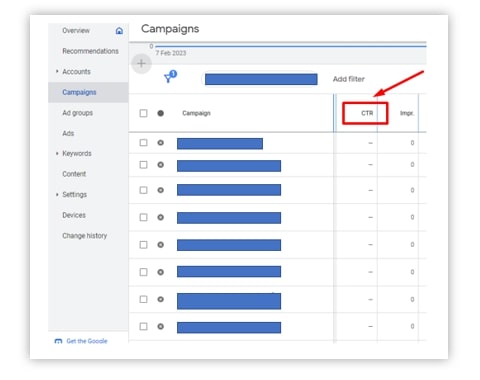480x380 pixels.
Task: Sort by the CTR column header
Action: tap(367, 113)
